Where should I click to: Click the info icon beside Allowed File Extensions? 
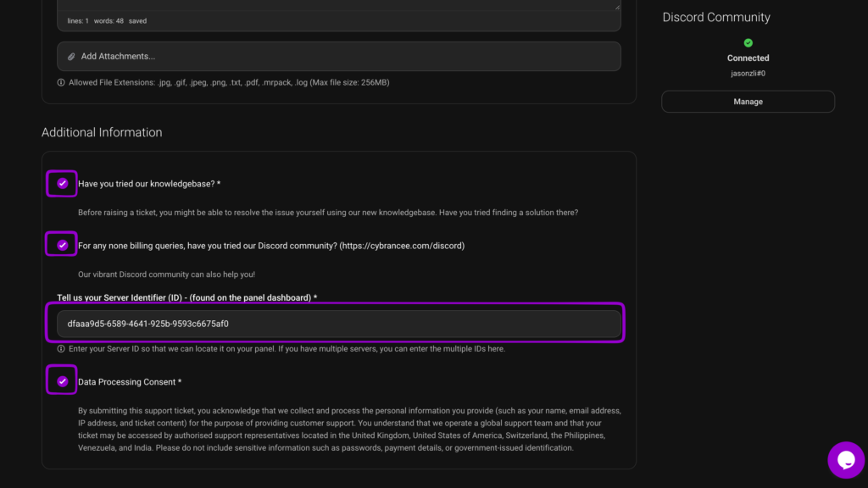coord(61,82)
